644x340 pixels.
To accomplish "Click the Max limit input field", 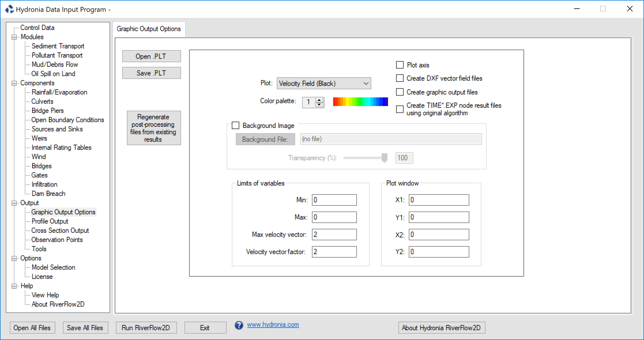I will tap(334, 217).
